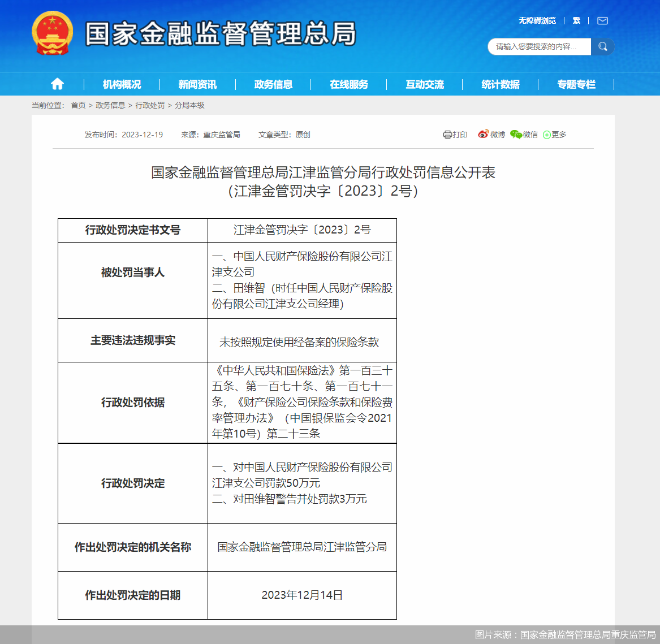660x644 pixels.
Task: Open the 政务信息 menu
Action: (x=273, y=84)
